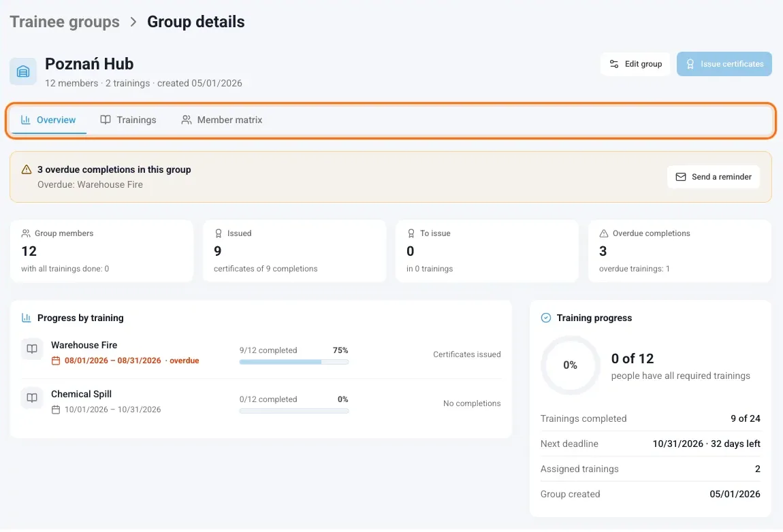The width and height of the screenshot is (783, 532).
Task: Click Send a reminder button
Action: pyautogui.click(x=713, y=177)
